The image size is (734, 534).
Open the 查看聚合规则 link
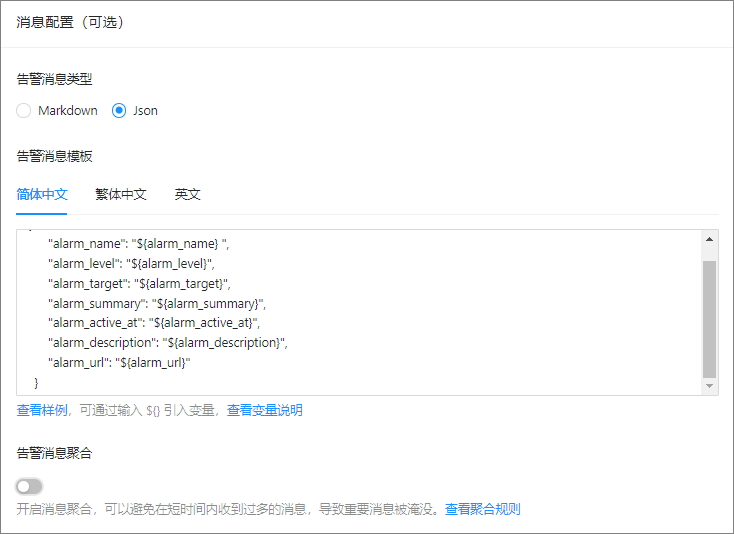pos(482,509)
